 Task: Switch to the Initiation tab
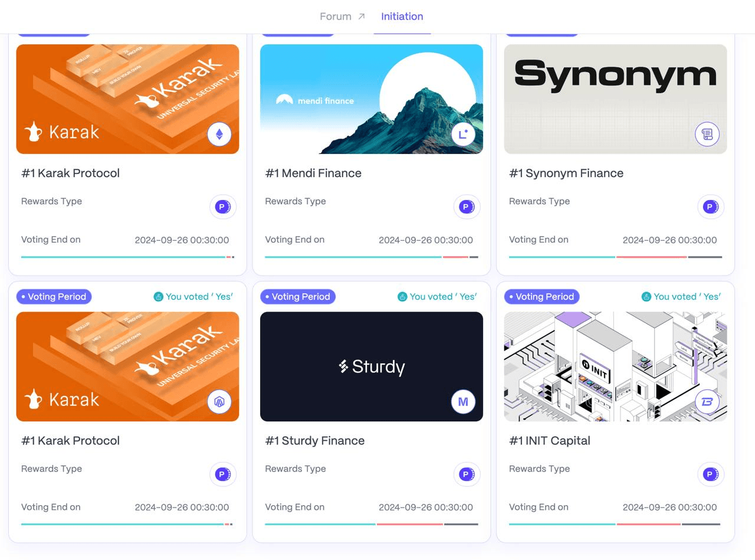tap(402, 17)
